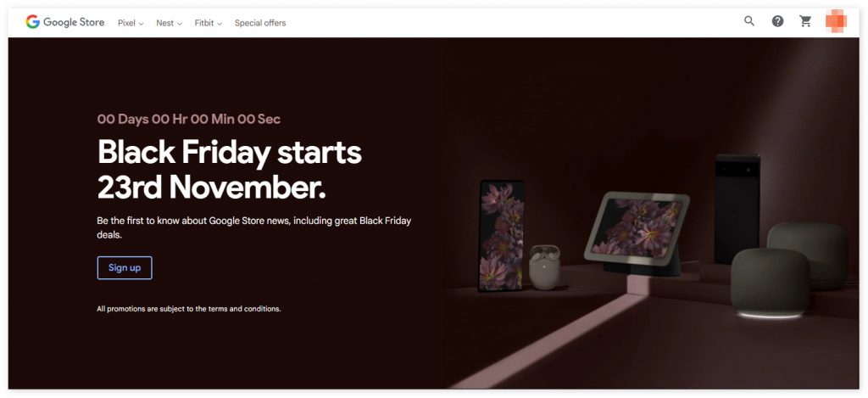View the shopping cart icon
The width and height of the screenshot is (868, 398).
point(806,21)
